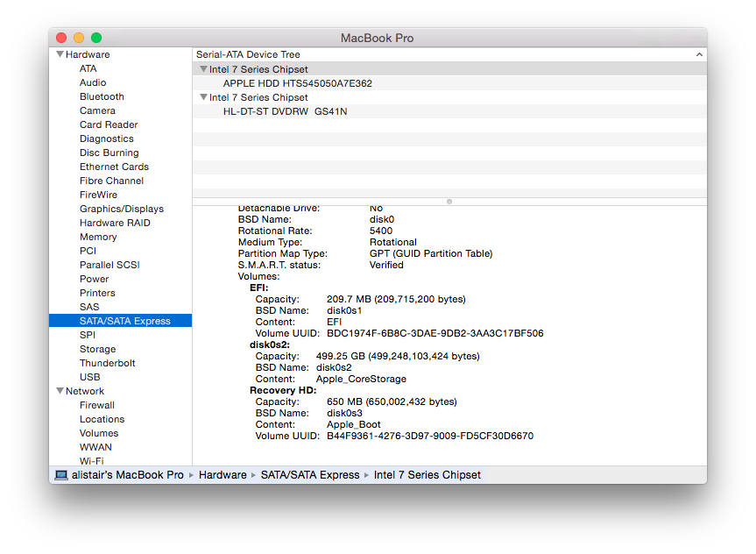Select Hardware RAID entry
756x554 pixels.
pos(115,223)
